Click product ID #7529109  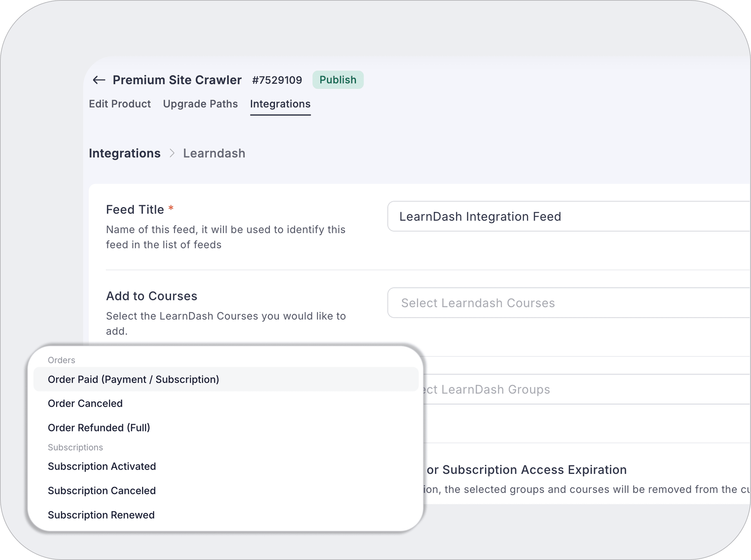(x=277, y=80)
